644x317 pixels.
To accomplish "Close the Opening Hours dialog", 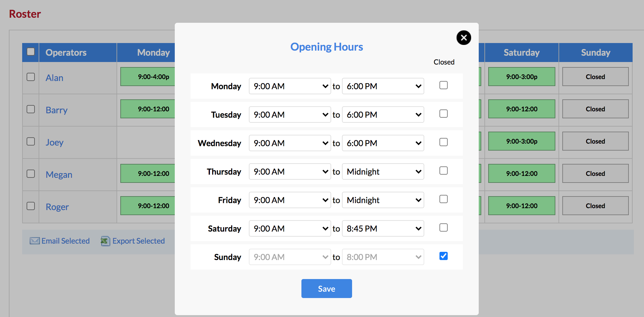I will [464, 38].
